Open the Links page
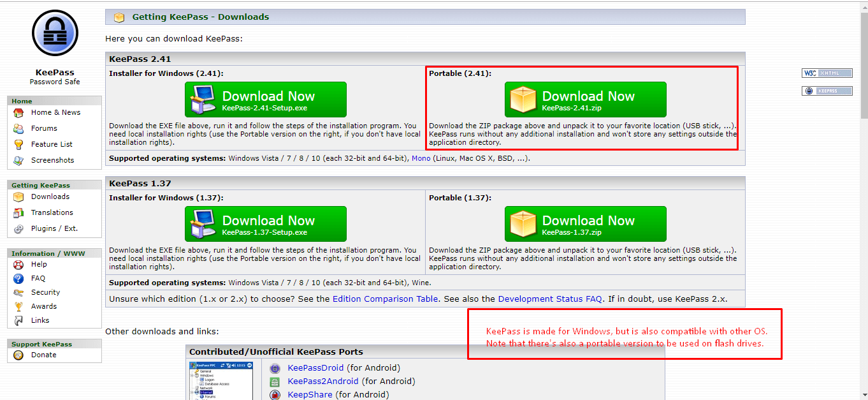868x400 pixels. tap(40, 320)
